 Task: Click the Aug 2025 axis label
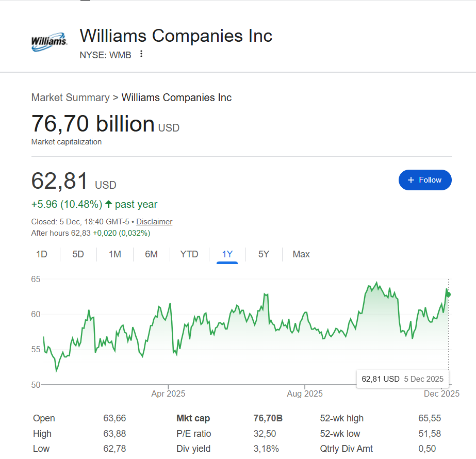(x=305, y=394)
